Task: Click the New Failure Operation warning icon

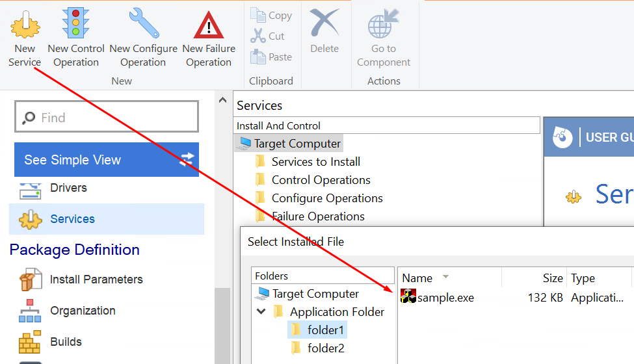Action: [x=209, y=25]
